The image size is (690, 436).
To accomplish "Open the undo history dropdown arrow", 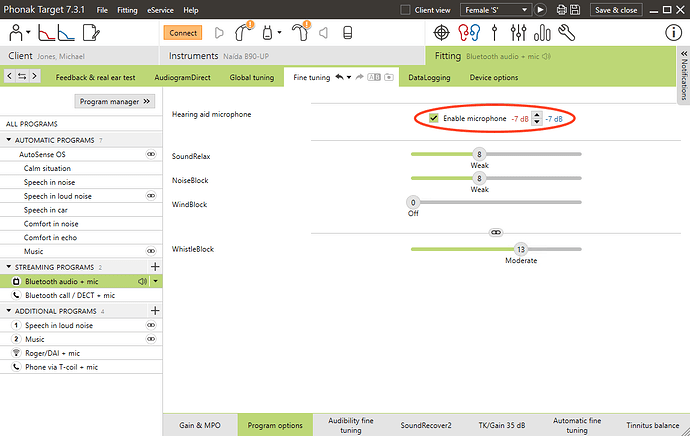I will pyautogui.click(x=349, y=77).
